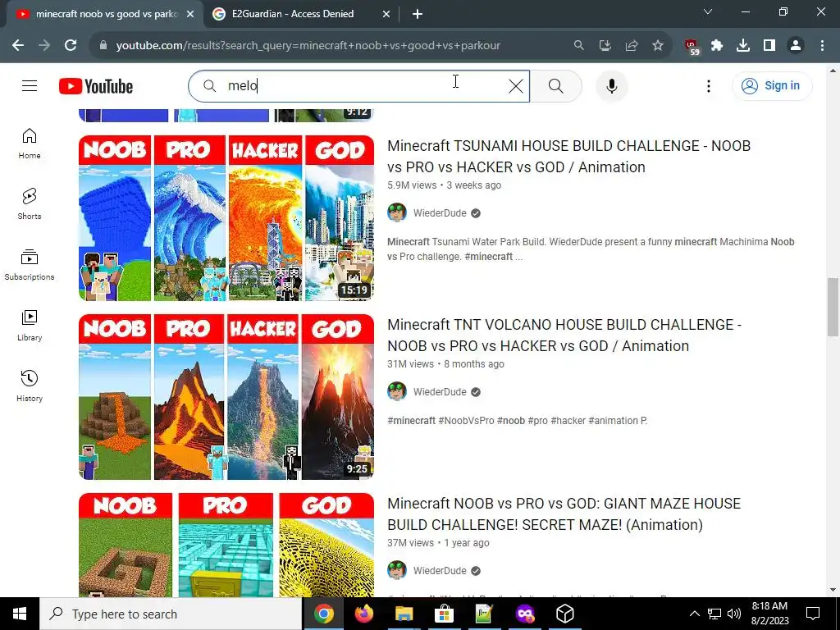Open the YouTube hamburger guide menu
The image size is (840, 630).
click(x=30, y=85)
